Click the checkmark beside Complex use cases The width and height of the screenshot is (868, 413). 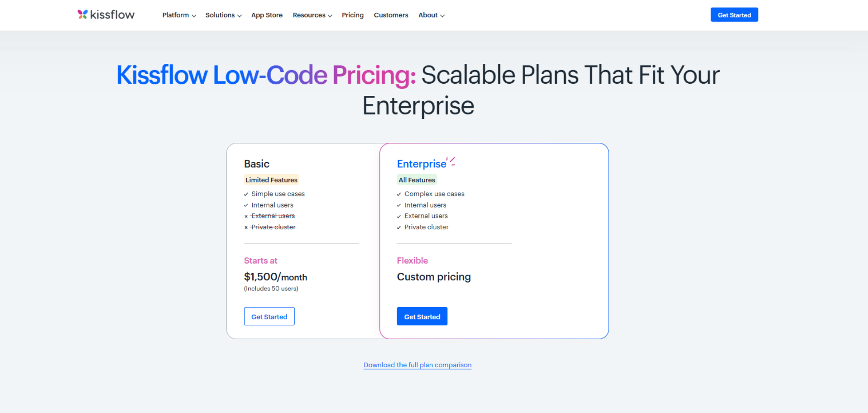pos(399,194)
